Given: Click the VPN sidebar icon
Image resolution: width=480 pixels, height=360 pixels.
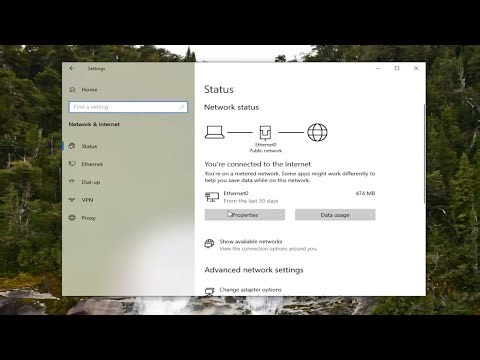Looking at the screenshot, I should [72, 200].
